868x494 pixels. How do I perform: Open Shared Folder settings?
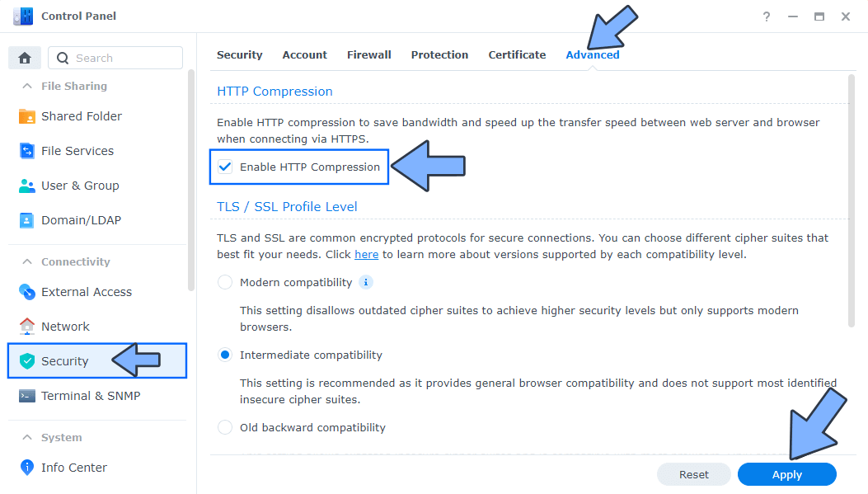click(82, 115)
